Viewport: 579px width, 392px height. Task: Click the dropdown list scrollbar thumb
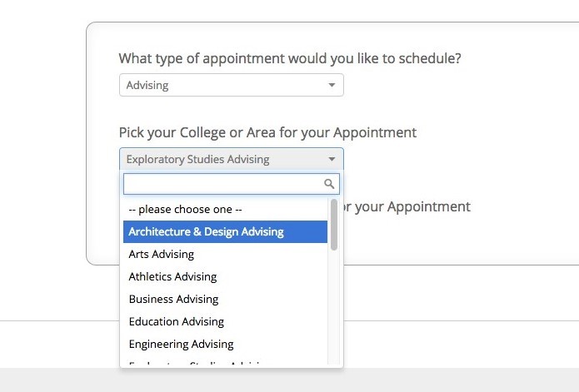tap(334, 223)
